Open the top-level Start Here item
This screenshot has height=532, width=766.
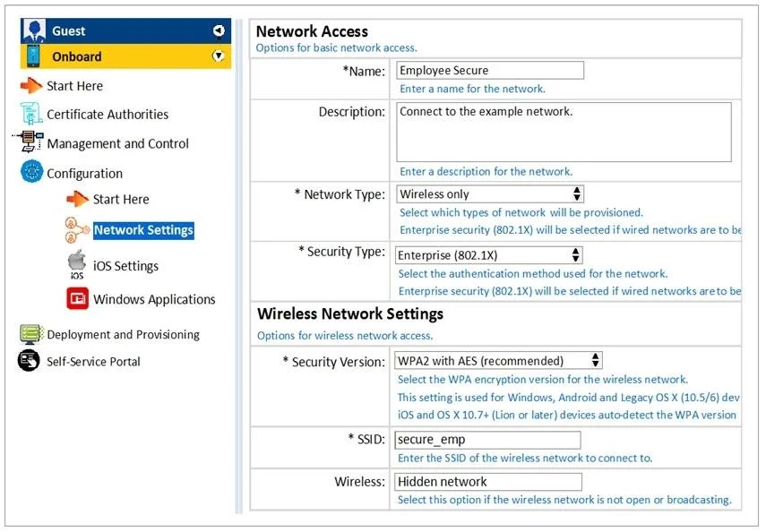pyautogui.click(x=74, y=86)
